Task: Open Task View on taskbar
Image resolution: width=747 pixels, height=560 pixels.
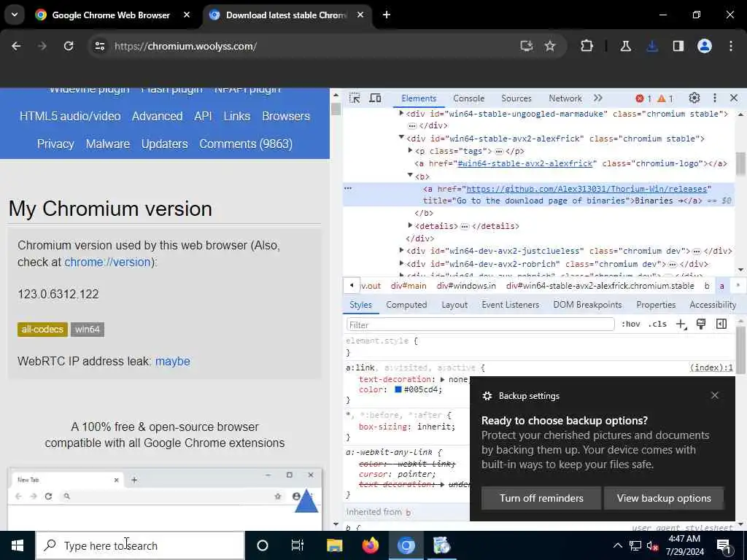Action: click(298, 545)
